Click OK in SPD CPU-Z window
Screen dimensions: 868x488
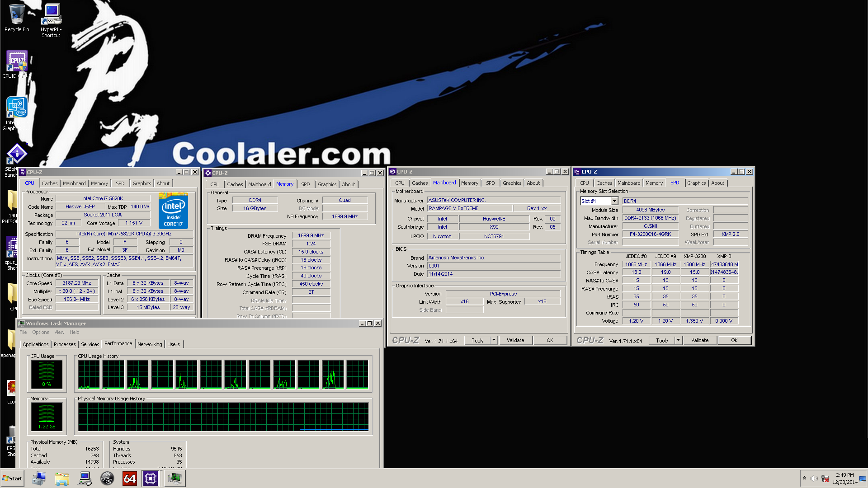(x=734, y=340)
